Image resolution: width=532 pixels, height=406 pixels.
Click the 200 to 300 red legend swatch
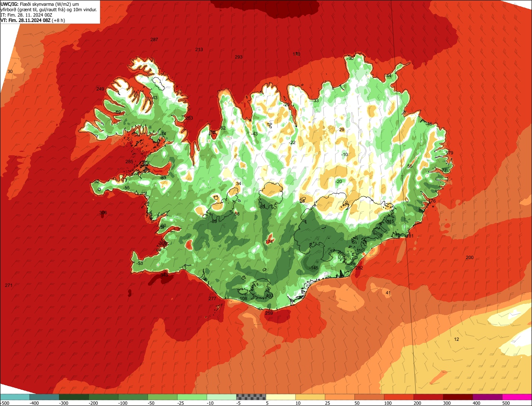click(x=428, y=397)
